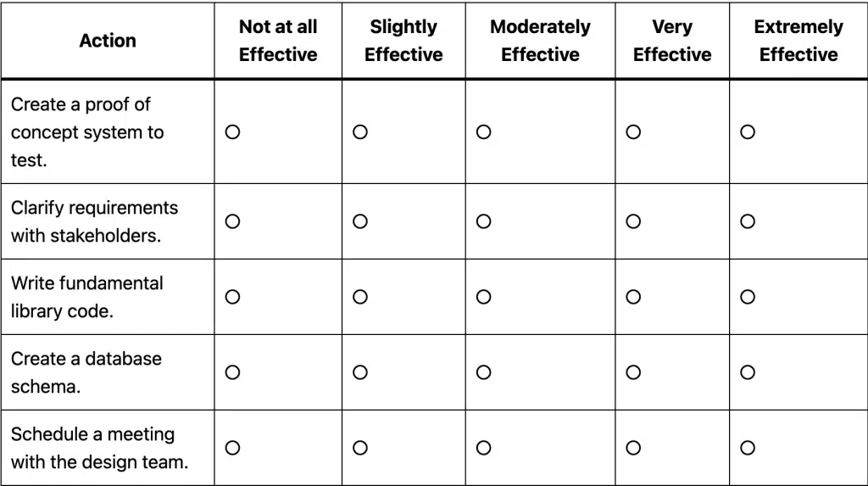
Task: Mark design team meeting as Very Effective
Action: [633, 448]
